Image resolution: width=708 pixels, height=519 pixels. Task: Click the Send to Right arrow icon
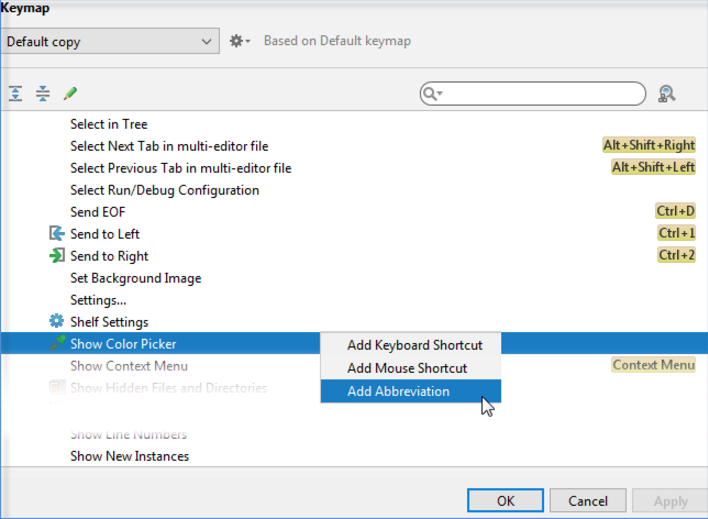56,256
